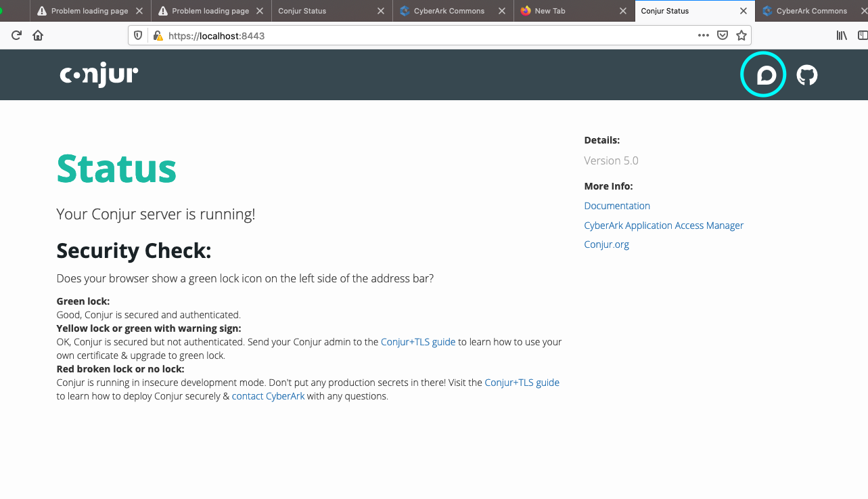Viewport: 868px width, 499px height.
Task: Open the Documentation link
Action: click(617, 206)
